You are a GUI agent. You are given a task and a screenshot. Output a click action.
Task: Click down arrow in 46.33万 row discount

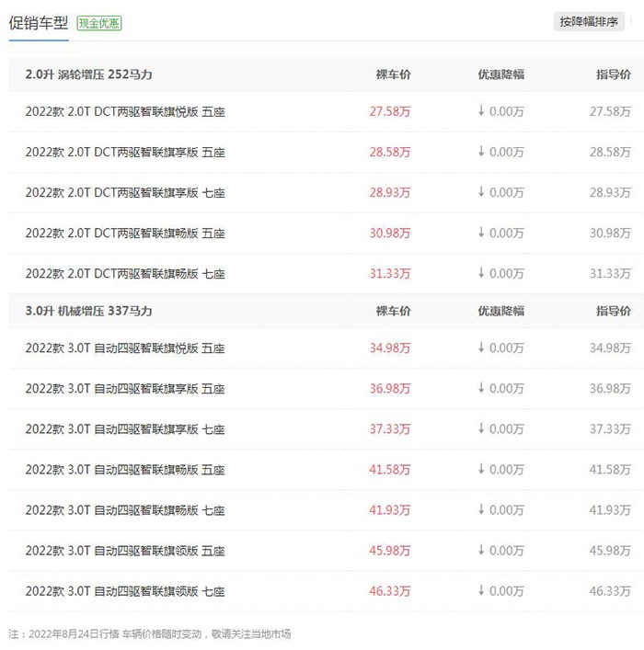point(481,590)
